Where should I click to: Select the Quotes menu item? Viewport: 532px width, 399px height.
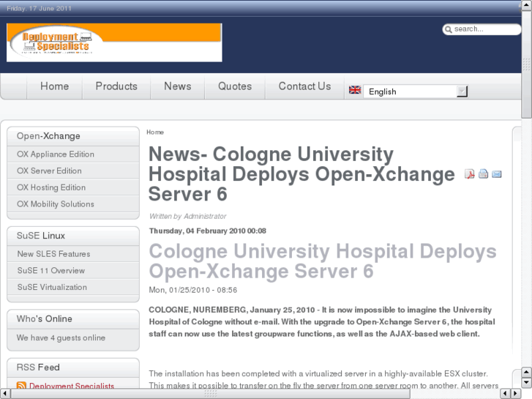coord(235,86)
